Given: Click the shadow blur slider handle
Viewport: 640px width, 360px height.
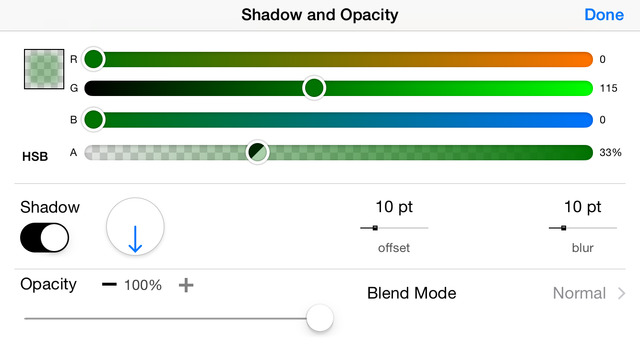Looking at the screenshot, I should [x=563, y=228].
